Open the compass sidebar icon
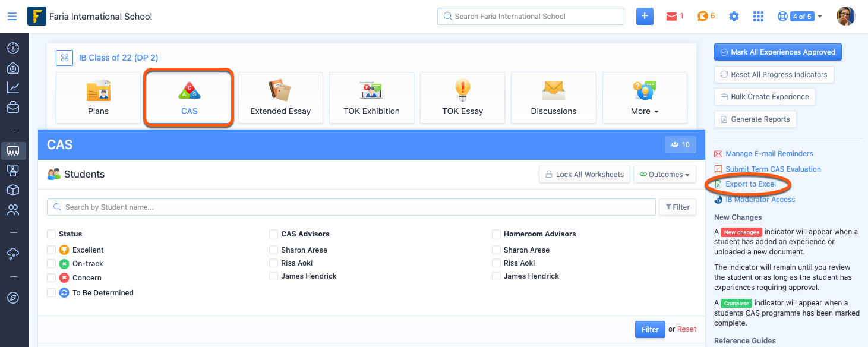This screenshot has width=868, height=347. pos(13,298)
